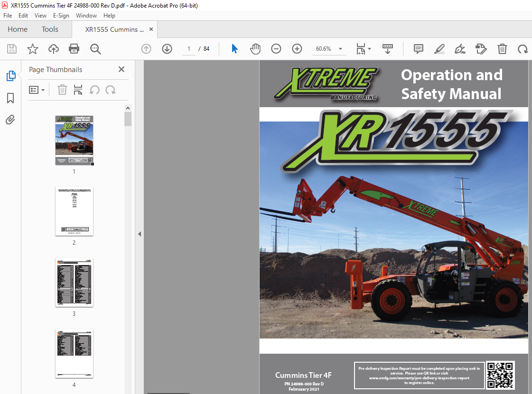The image size is (532, 394).
Task: Select the page 3 thumbnail
Action: (75, 283)
